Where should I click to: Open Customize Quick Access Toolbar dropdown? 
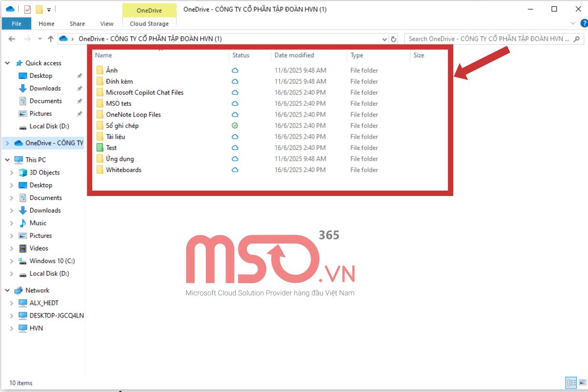tap(49, 9)
